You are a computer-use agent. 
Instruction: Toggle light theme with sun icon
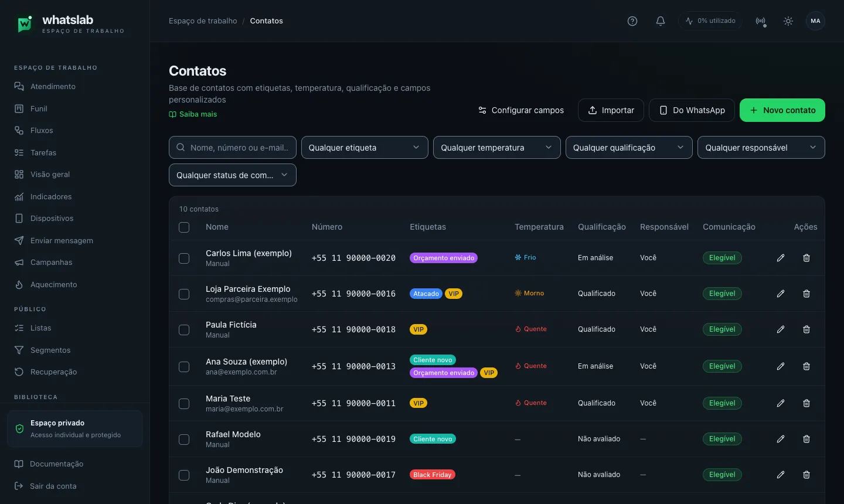click(788, 21)
